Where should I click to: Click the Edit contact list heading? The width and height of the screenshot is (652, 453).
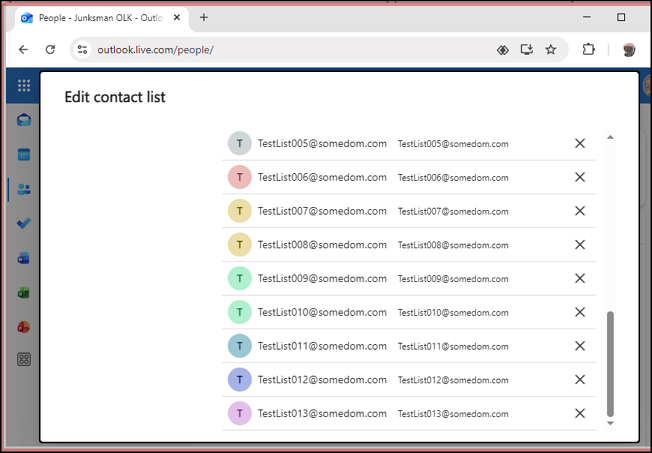[x=115, y=97]
